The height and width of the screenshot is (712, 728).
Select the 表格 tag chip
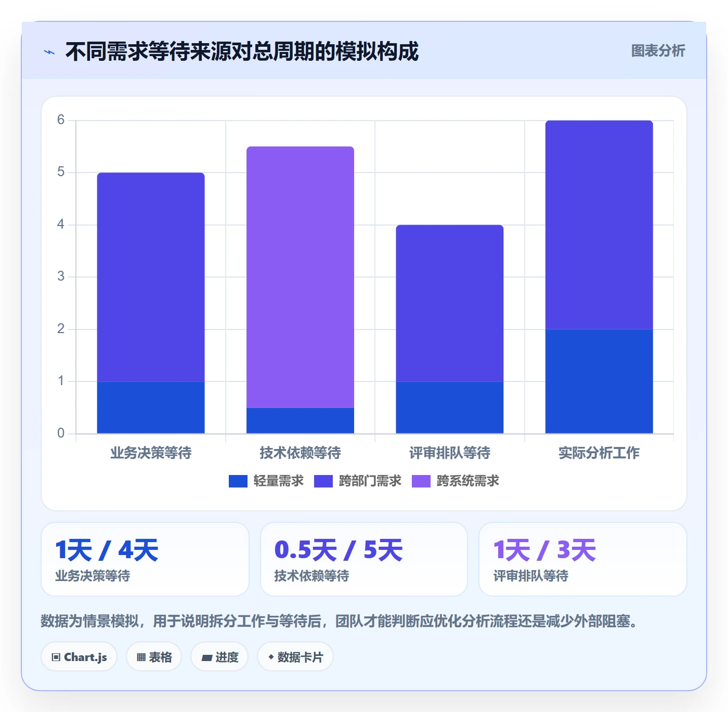(x=154, y=657)
